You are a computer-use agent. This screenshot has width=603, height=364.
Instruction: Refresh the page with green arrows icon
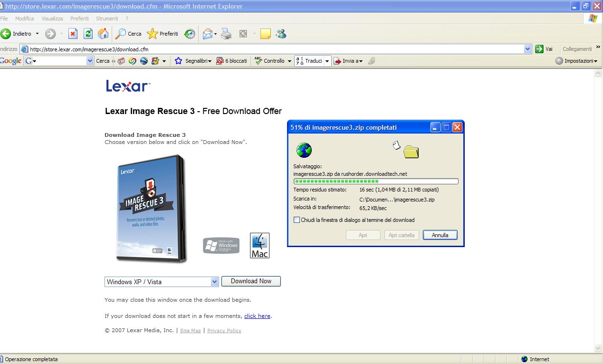click(x=88, y=34)
